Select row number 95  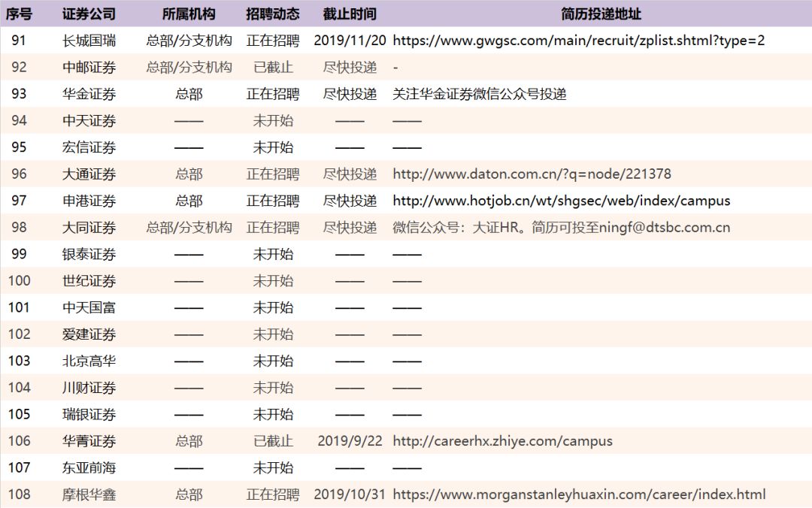point(19,147)
